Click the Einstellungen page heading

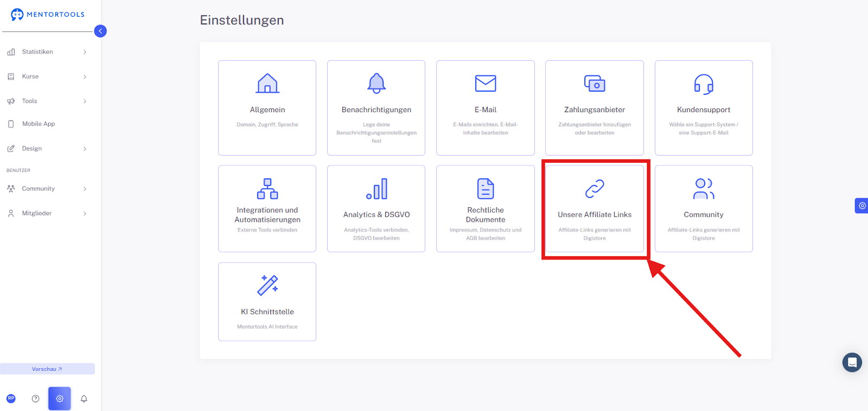tap(242, 20)
